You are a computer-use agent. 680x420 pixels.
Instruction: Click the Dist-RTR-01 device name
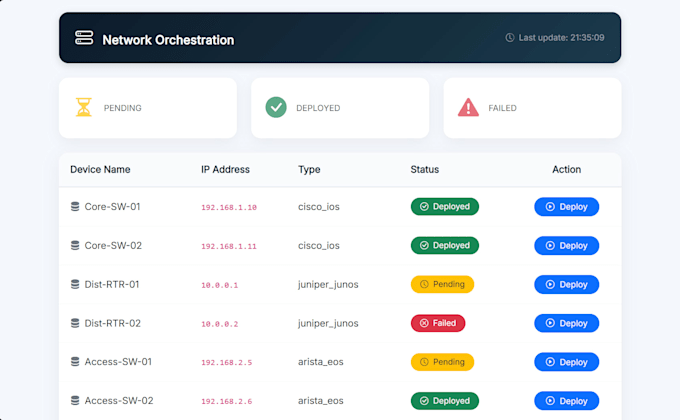click(x=111, y=284)
